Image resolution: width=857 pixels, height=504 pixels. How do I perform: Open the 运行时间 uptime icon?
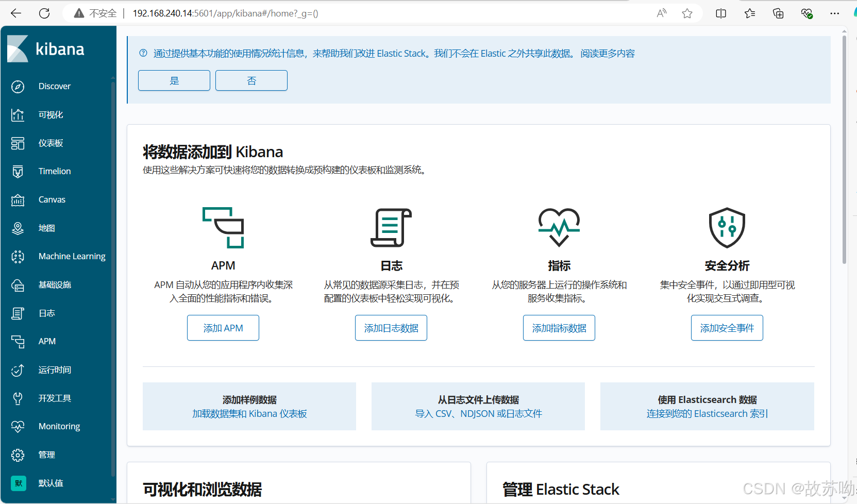click(18, 370)
